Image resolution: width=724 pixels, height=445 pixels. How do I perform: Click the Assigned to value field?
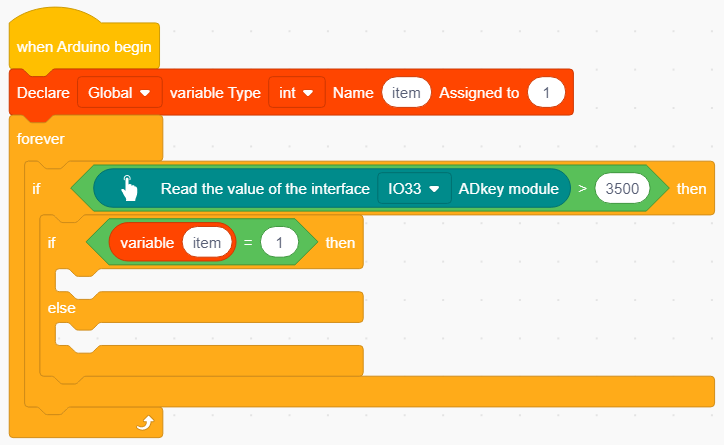546,93
